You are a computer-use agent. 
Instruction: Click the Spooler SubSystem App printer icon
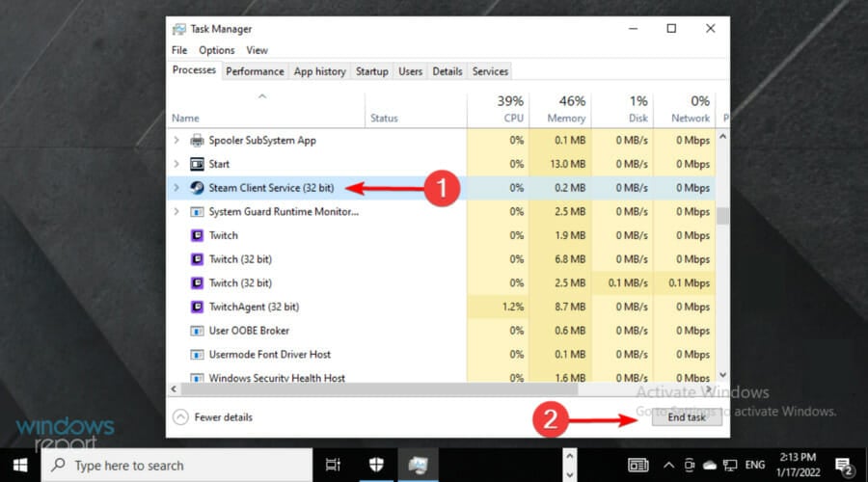click(197, 141)
